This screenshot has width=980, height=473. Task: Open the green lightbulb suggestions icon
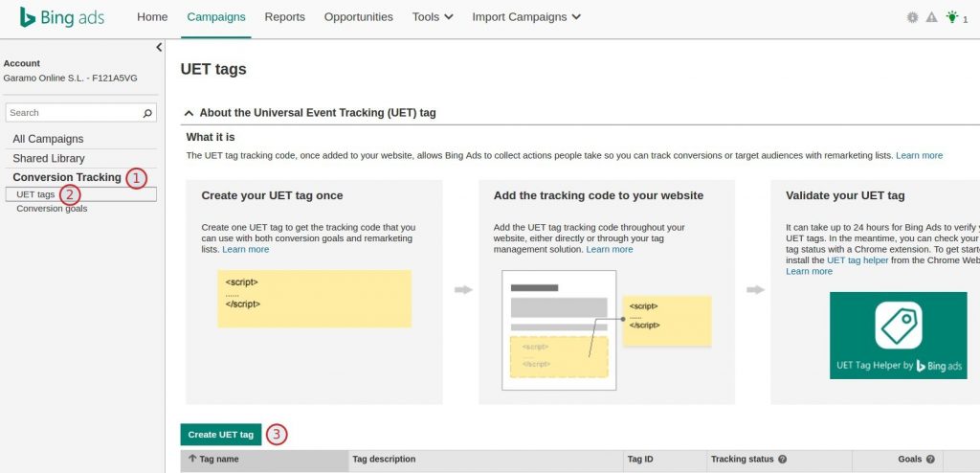[x=951, y=17]
